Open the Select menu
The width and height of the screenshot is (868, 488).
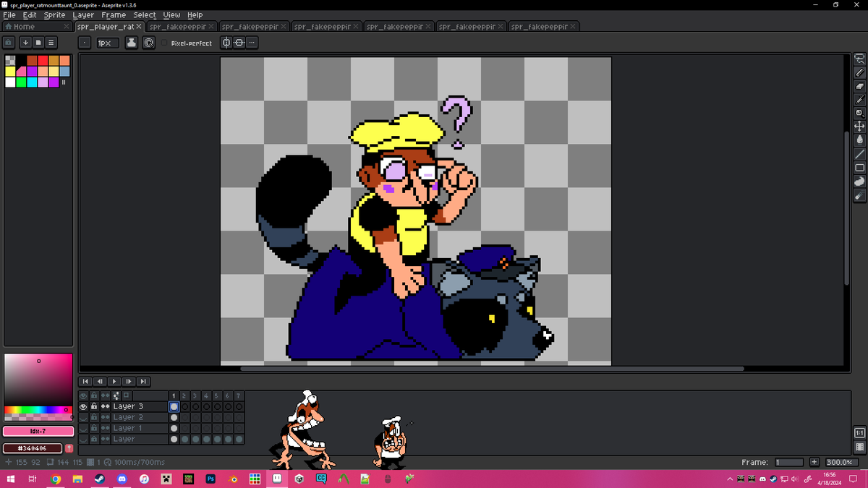[144, 14]
